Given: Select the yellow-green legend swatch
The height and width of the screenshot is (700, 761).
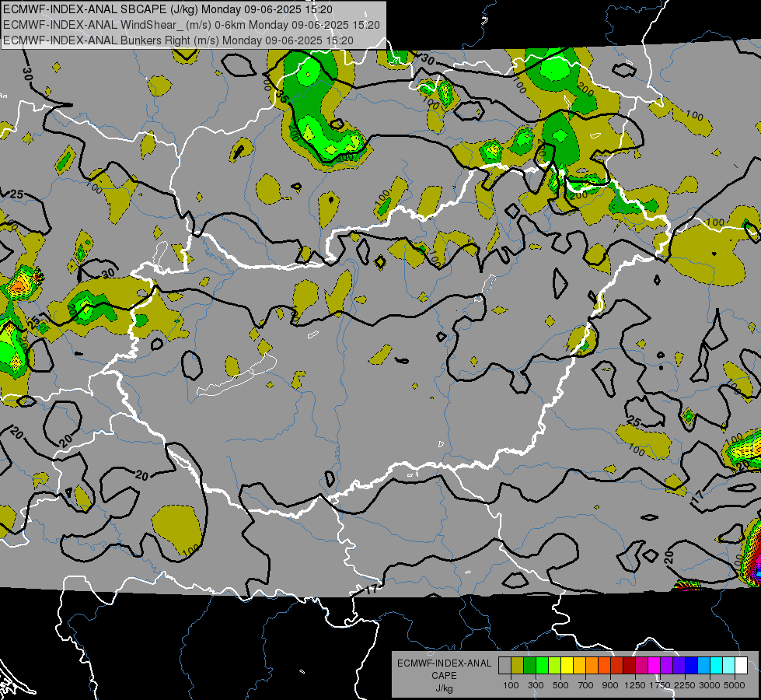Looking at the screenshot, I should pos(555,666).
